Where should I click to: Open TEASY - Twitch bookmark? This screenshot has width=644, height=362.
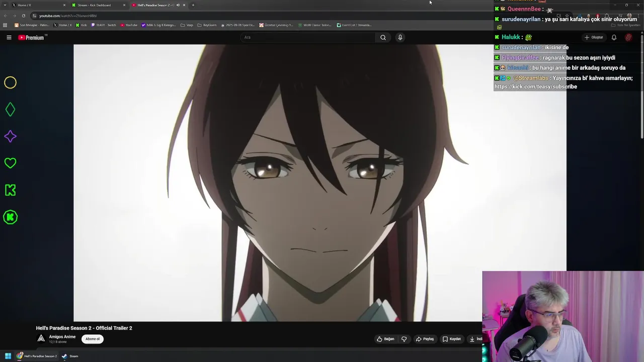(x=103, y=25)
